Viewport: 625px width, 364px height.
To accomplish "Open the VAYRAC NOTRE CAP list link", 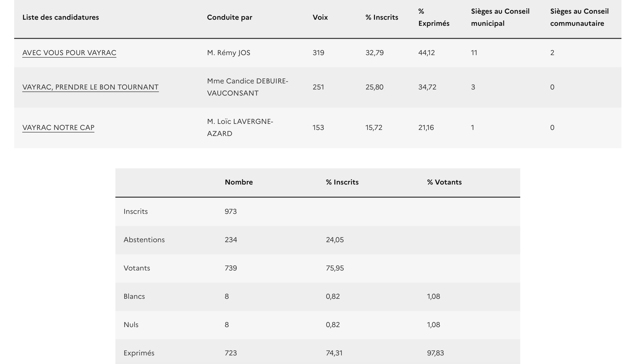I will (x=58, y=127).
